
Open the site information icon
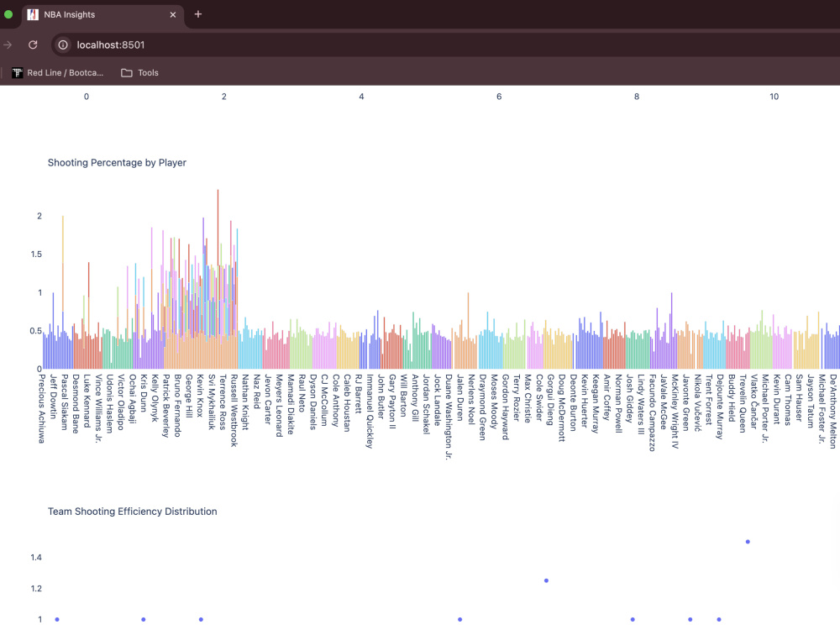tap(63, 45)
